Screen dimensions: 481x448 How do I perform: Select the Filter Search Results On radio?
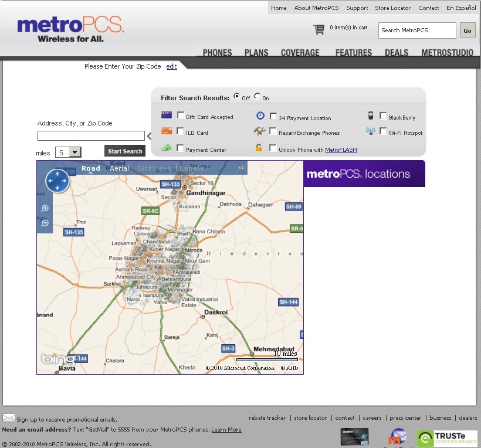click(257, 96)
